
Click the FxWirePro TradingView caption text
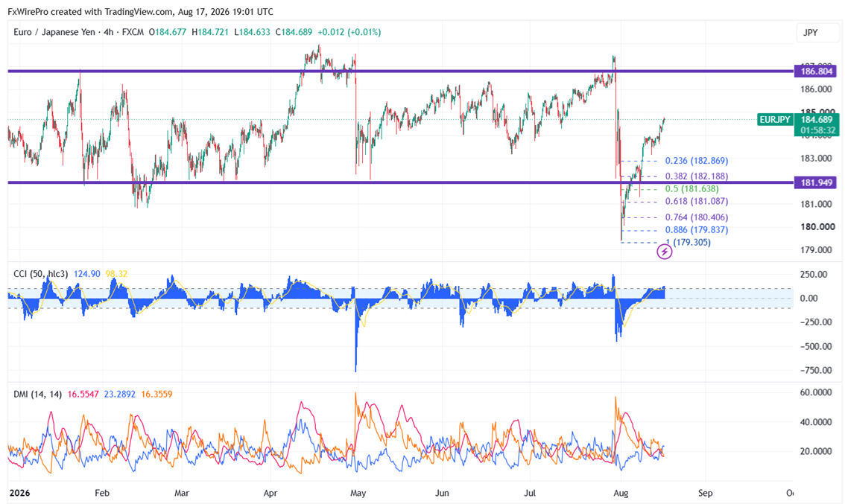point(140,11)
